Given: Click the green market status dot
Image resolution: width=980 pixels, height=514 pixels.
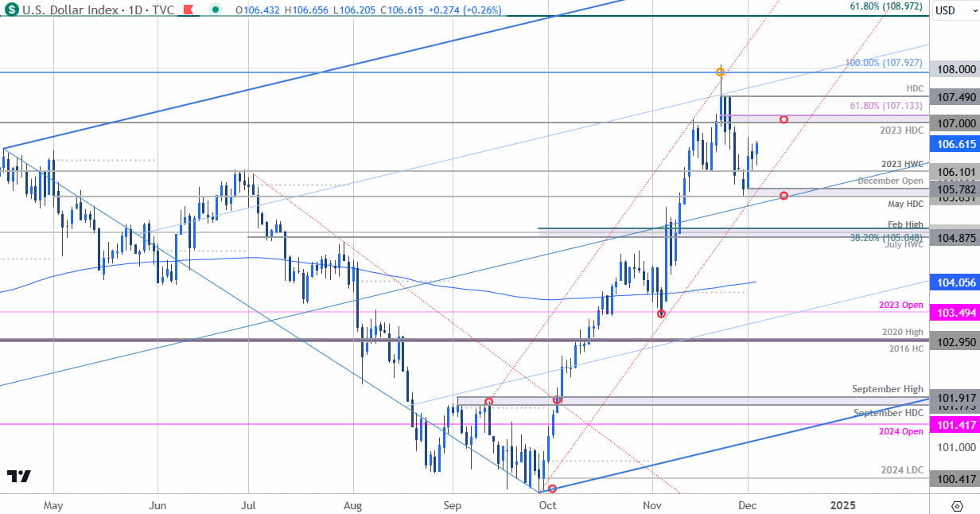Looking at the screenshot, I should point(216,10).
